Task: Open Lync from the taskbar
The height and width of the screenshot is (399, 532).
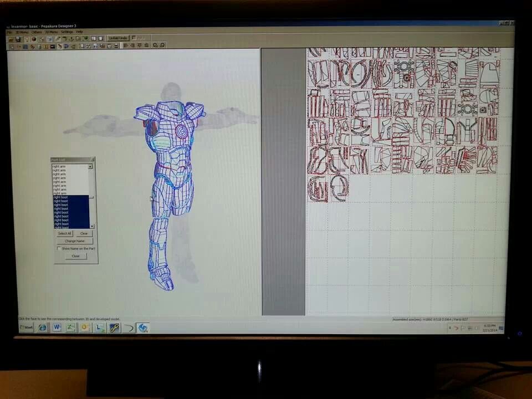Action: (99, 328)
